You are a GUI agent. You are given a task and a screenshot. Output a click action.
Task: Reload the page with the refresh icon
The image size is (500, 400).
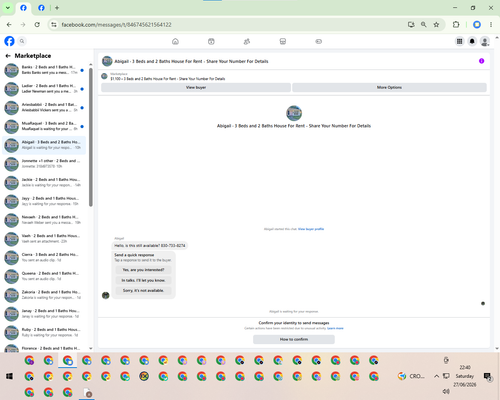coord(37,25)
